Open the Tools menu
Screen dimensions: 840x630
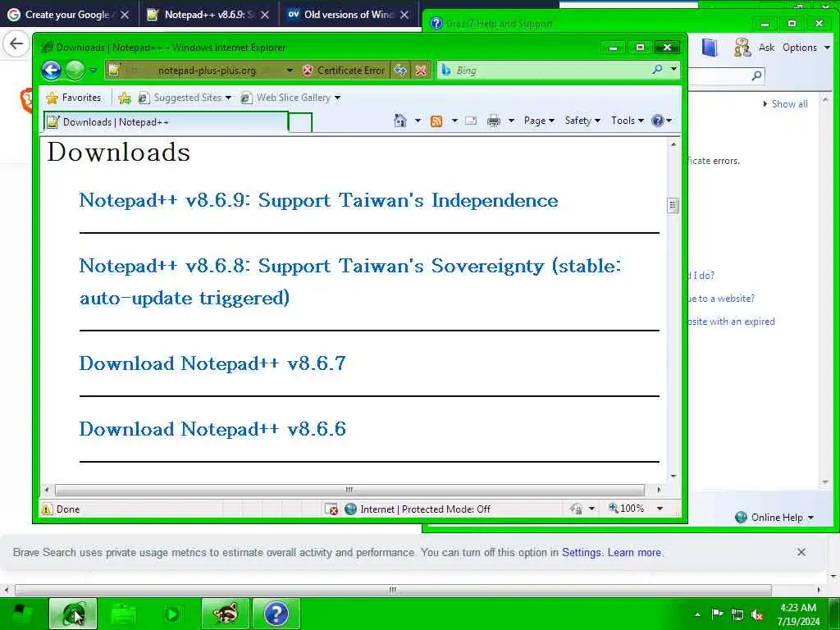(x=628, y=121)
